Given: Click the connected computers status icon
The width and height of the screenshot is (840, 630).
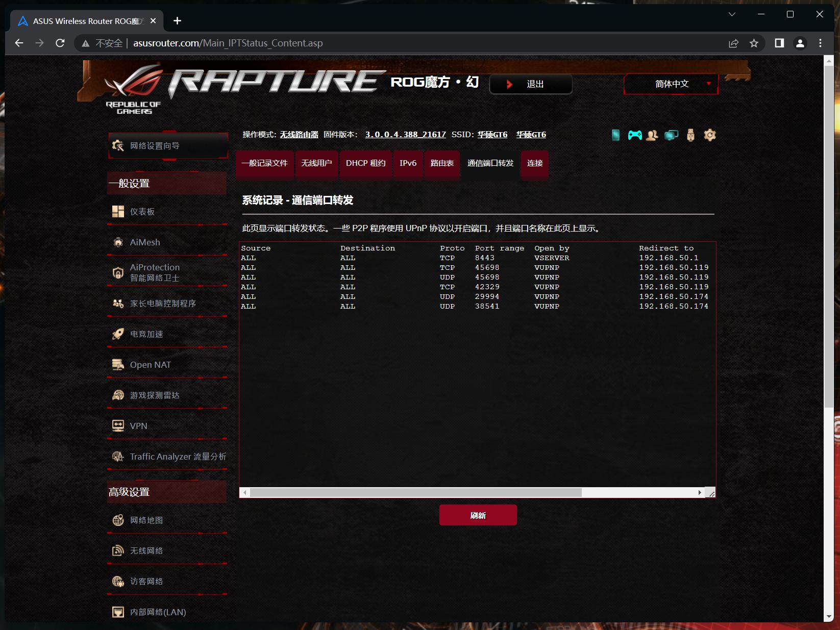Looking at the screenshot, I should [671, 135].
